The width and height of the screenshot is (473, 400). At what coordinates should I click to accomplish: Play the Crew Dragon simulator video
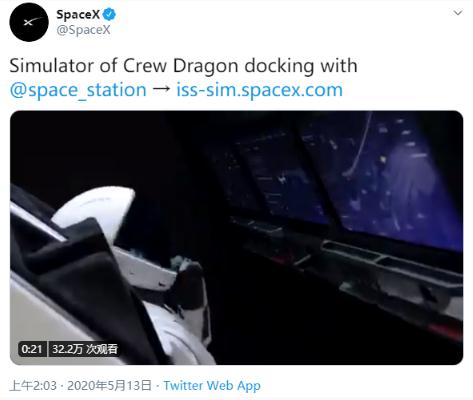coord(236,238)
